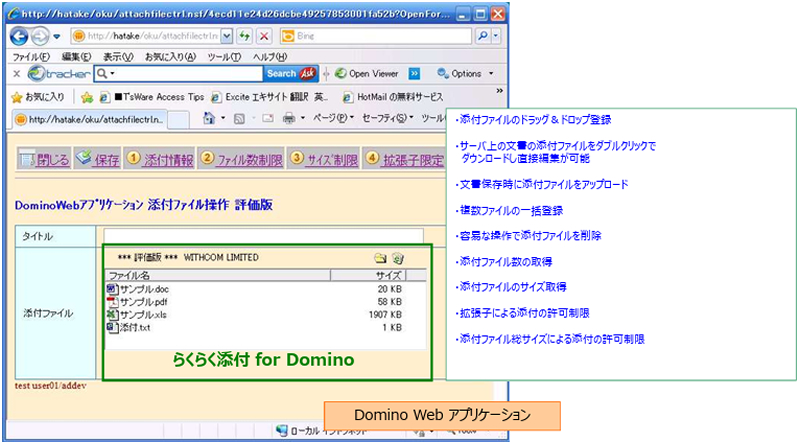Select the hatake/oku/attachfilectrl tab
800x442 pixels.
coord(89,119)
